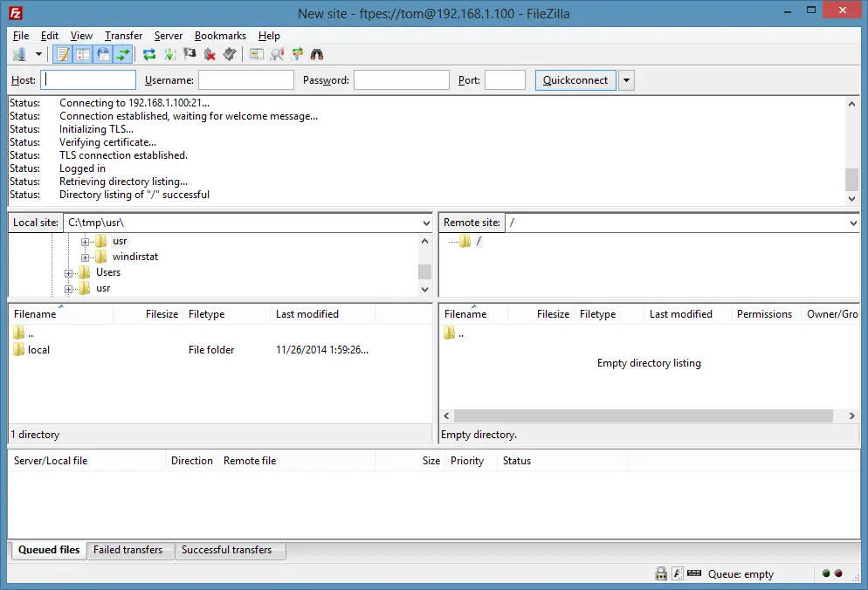
Task: Cancel the current operation via flag icon
Action: click(189, 54)
